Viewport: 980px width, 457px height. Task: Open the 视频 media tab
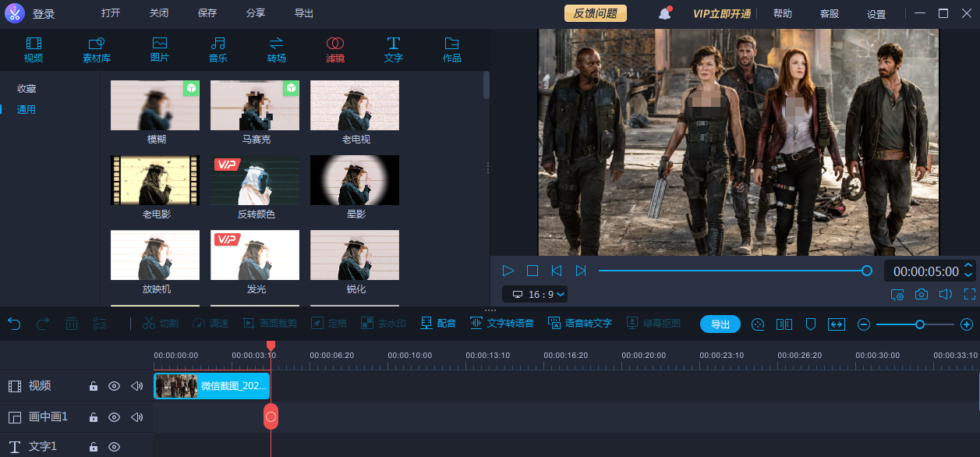click(34, 49)
